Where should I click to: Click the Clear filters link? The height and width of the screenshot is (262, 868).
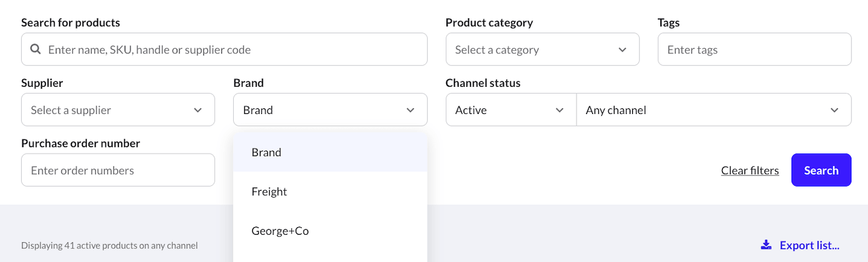pos(750,170)
